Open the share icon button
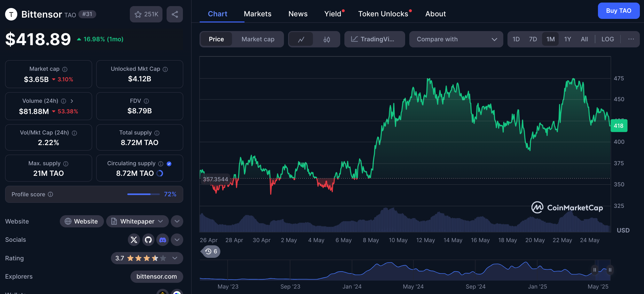644x294 pixels. 175,14
